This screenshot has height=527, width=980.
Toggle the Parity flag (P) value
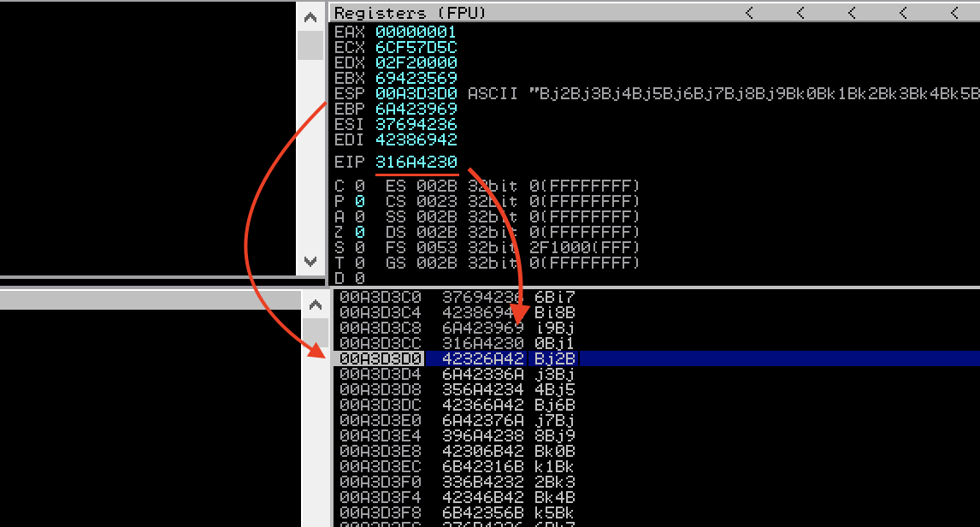[x=360, y=201]
